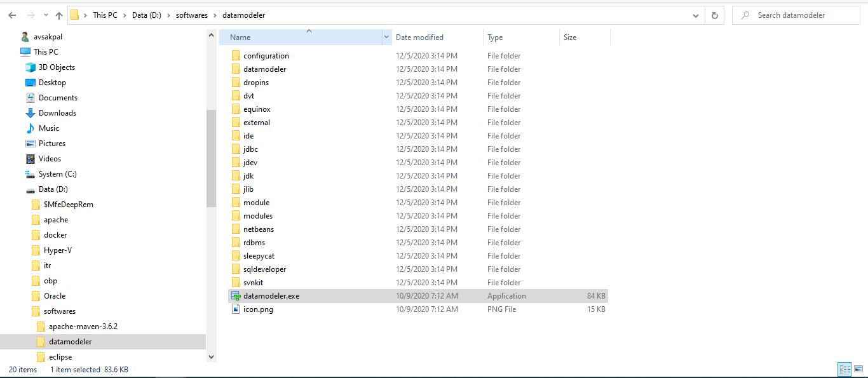Select the external folder icon
Image resolution: width=868 pixels, height=378 pixels.
(236, 123)
